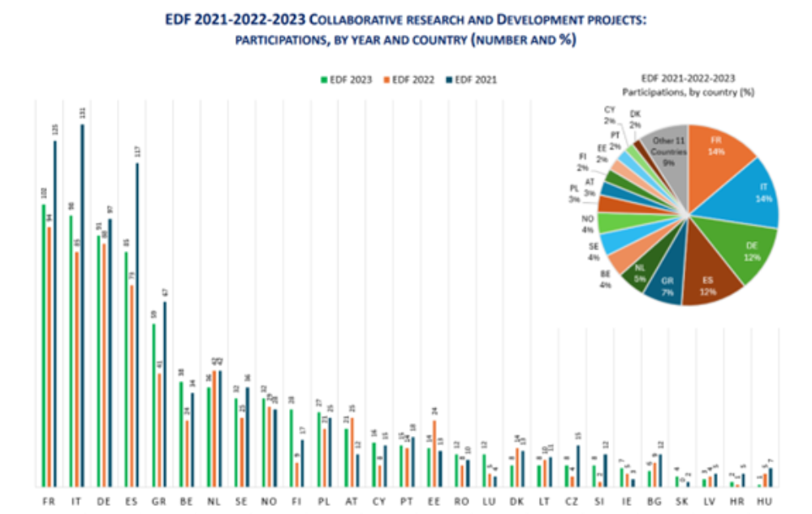Click the orange EDF 2022 bar for DE
The image size is (812, 514).
click(x=104, y=365)
